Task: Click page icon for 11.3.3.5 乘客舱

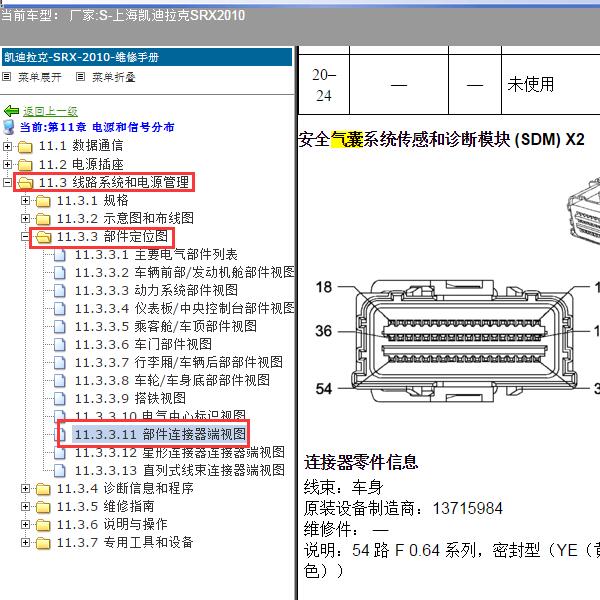Action: tap(60, 327)
